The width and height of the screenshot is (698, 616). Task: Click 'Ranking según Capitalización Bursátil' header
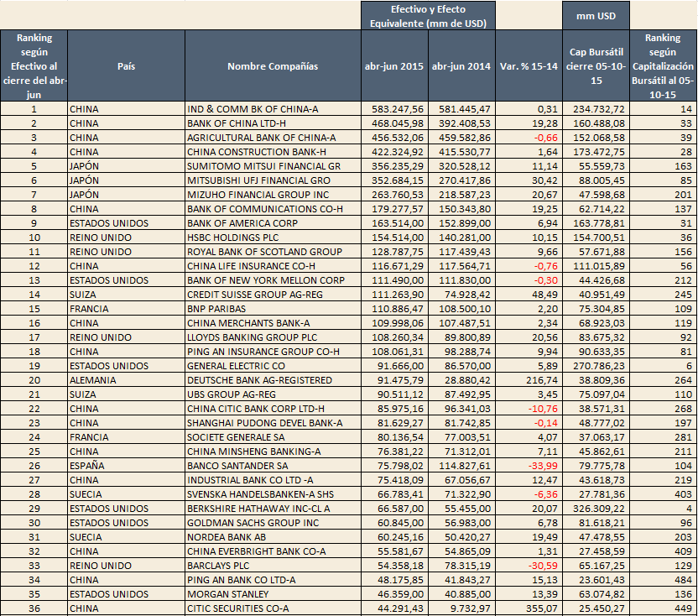tap(664, 66)
